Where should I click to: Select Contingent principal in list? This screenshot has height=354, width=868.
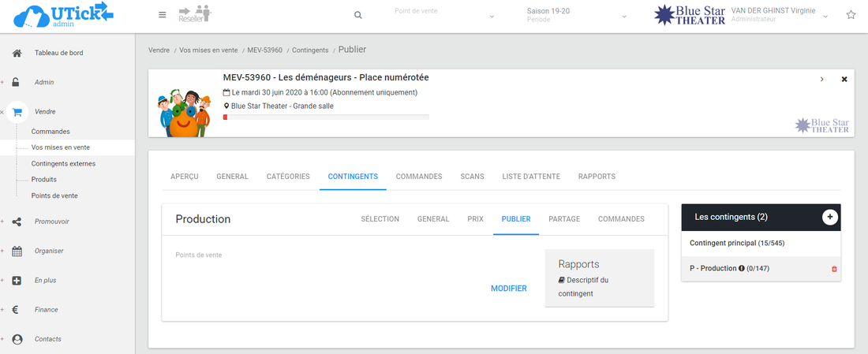click(736, 243)
